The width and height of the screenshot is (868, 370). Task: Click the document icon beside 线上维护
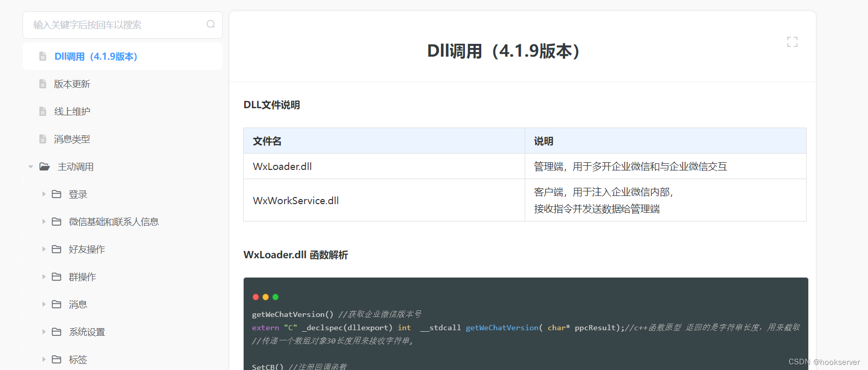point(43,111)
